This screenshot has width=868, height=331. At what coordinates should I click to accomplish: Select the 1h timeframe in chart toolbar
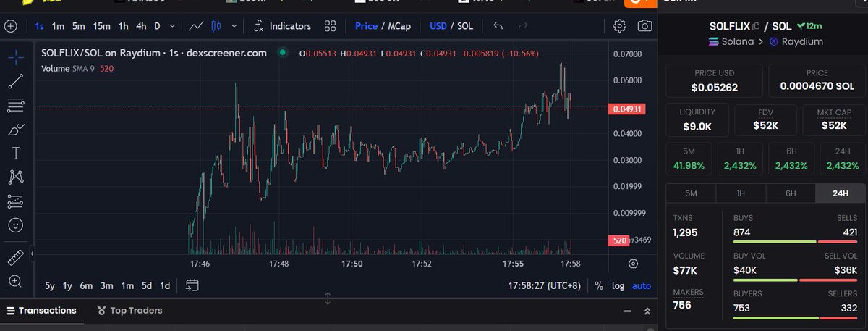click(124, 26)
